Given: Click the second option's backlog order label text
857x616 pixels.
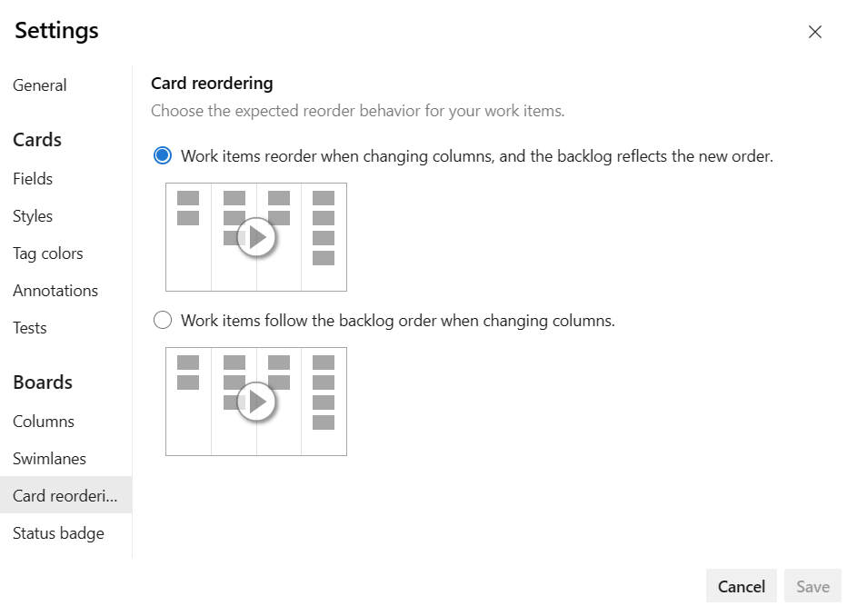Looking at the screenshot, I should (398, 321).
